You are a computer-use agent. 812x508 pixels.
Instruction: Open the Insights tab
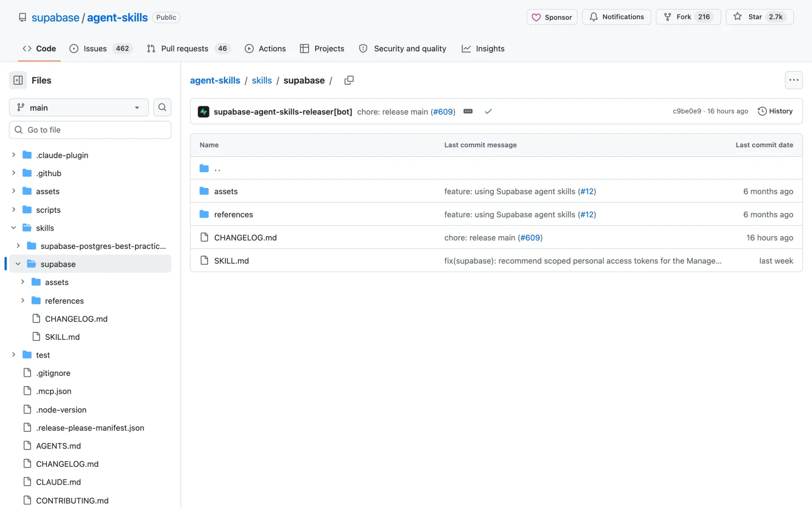(483, 49)
